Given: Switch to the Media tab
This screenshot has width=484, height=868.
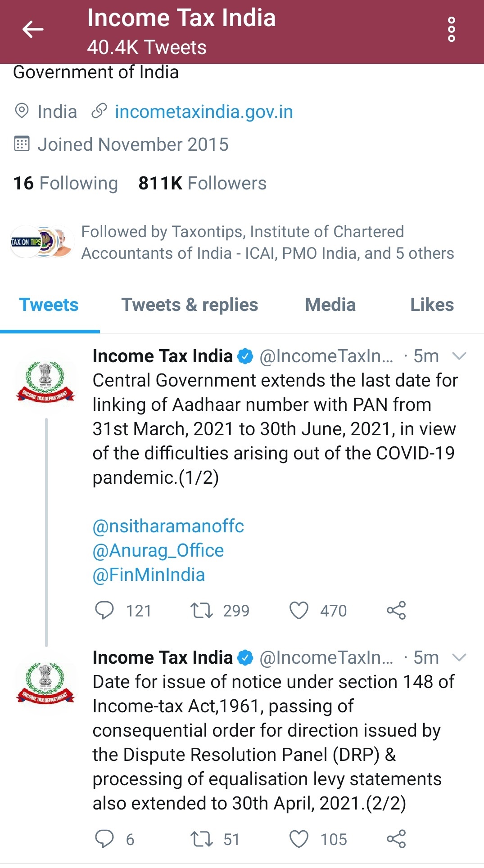Looking at the screenshot, I should click(x=330, y=305).
